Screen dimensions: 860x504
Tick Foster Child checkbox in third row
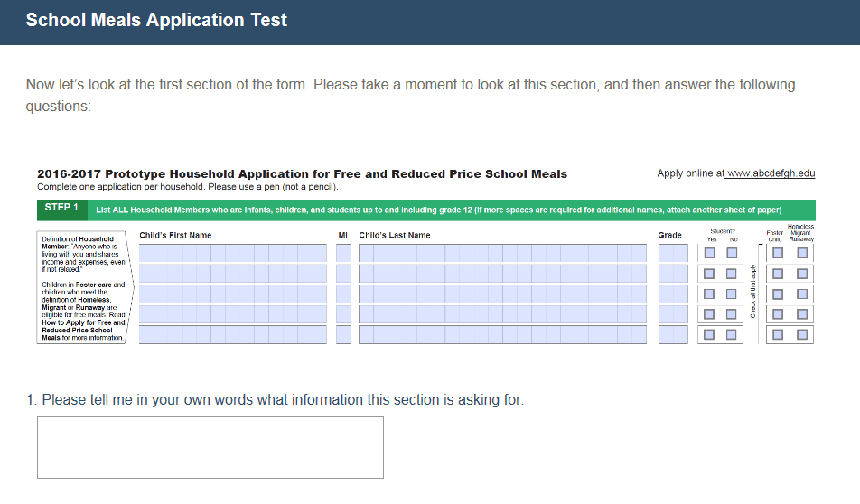click(x=777, y=294)
